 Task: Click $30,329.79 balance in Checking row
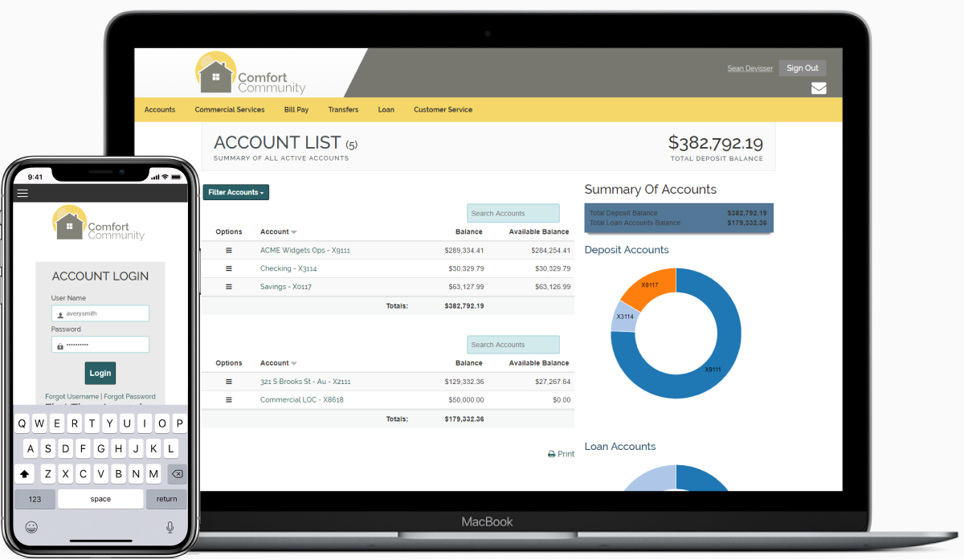click(x=466, y=268)
